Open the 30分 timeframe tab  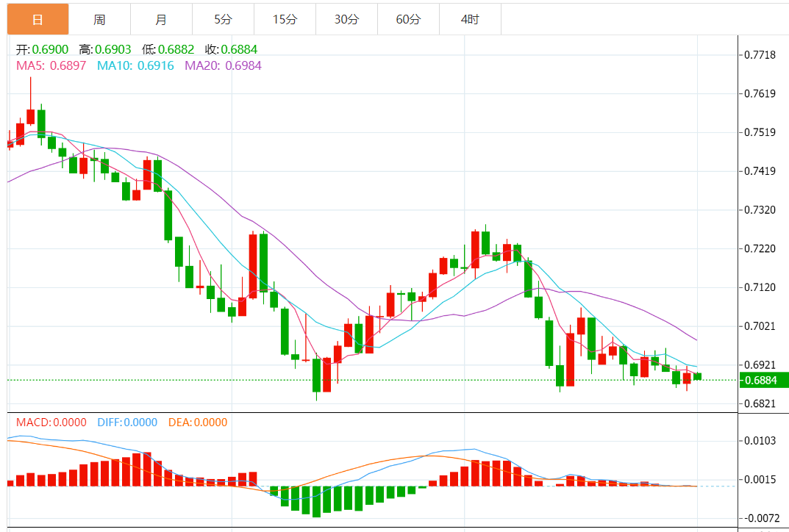(346, 19)
